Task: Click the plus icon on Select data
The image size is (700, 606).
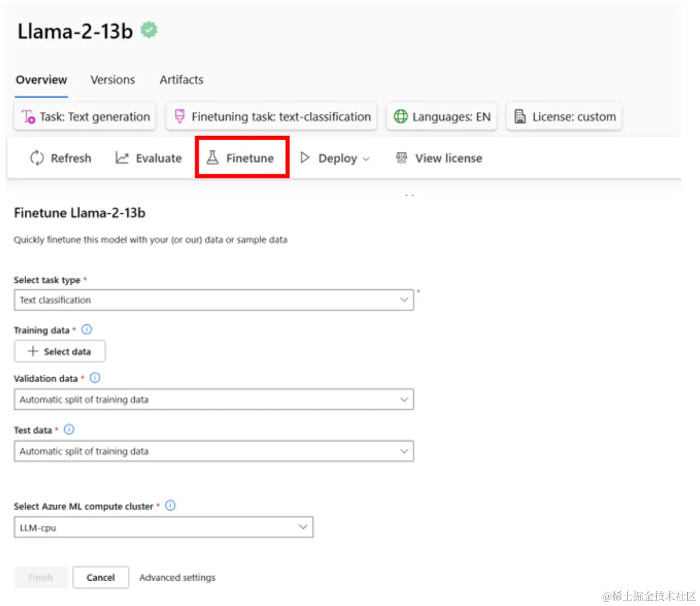Action: [32, 351]
